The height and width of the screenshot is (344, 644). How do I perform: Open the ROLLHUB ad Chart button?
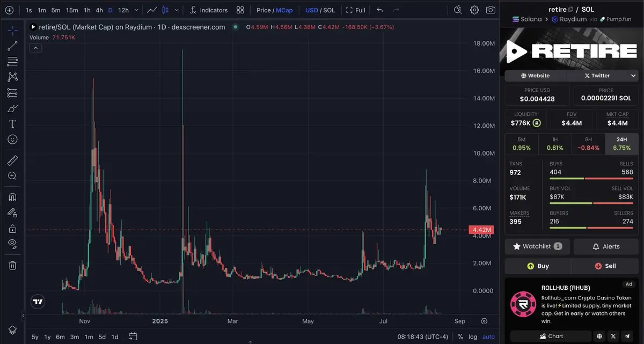pos(551,336)
